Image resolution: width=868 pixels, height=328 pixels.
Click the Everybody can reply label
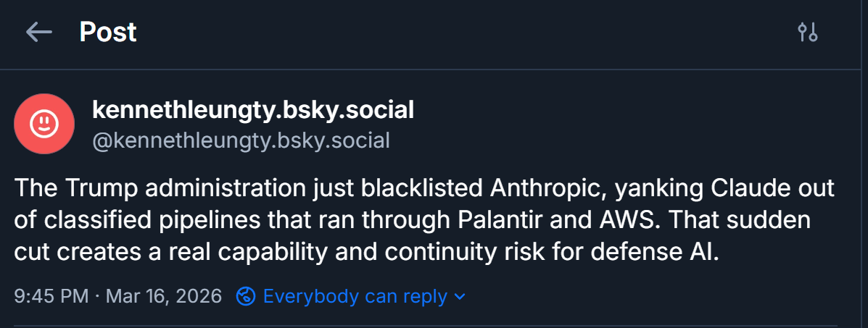tap(355, 296)
